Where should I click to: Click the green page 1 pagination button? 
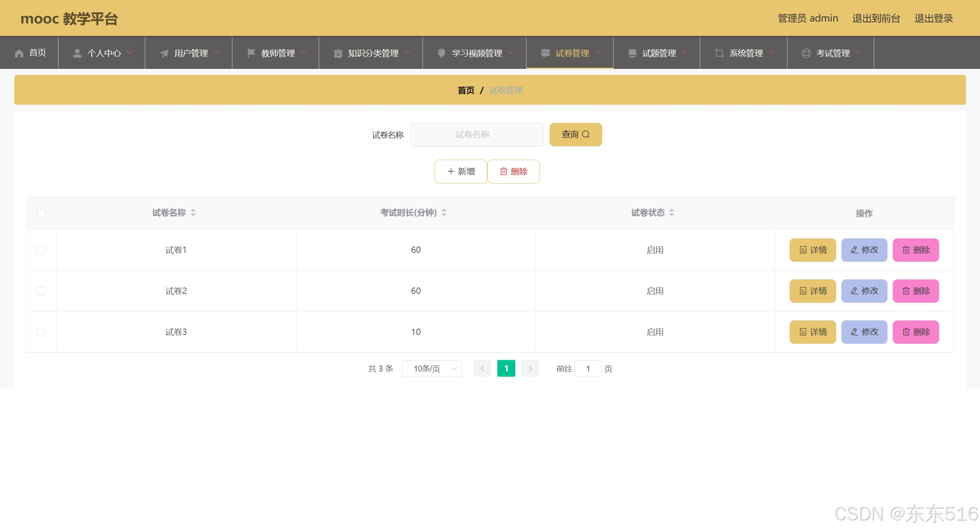tap(506, 369)
